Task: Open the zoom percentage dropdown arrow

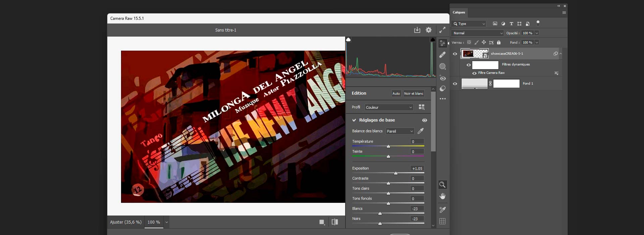Action: coord(166,222)
